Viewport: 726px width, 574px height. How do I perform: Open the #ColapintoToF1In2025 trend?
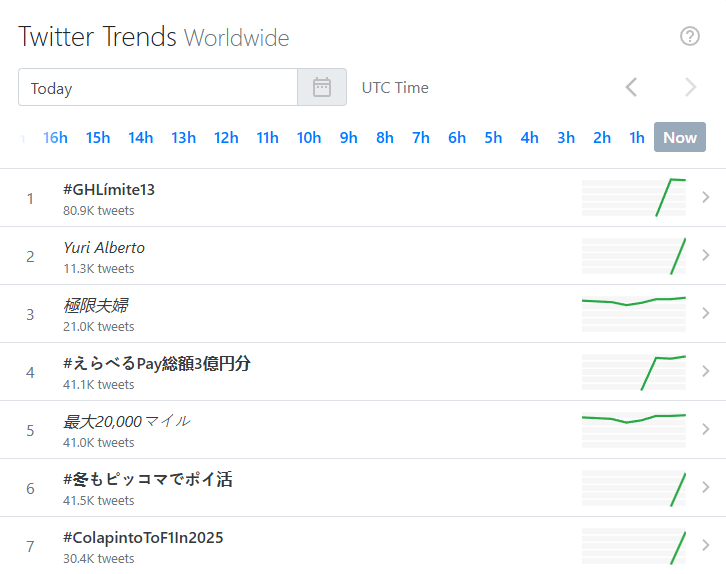click(143, 537)
